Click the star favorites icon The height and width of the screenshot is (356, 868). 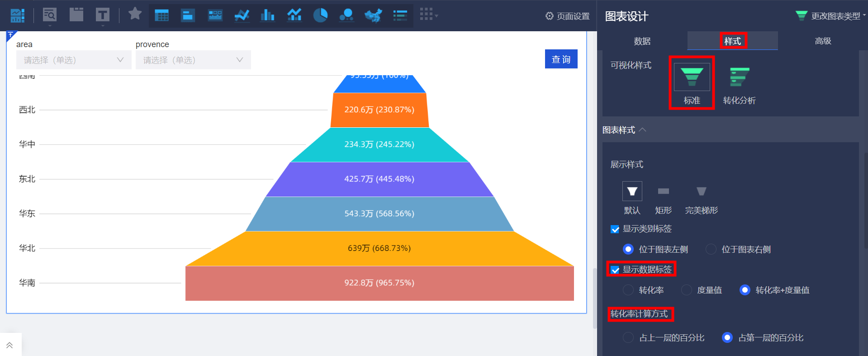[135, 14]
